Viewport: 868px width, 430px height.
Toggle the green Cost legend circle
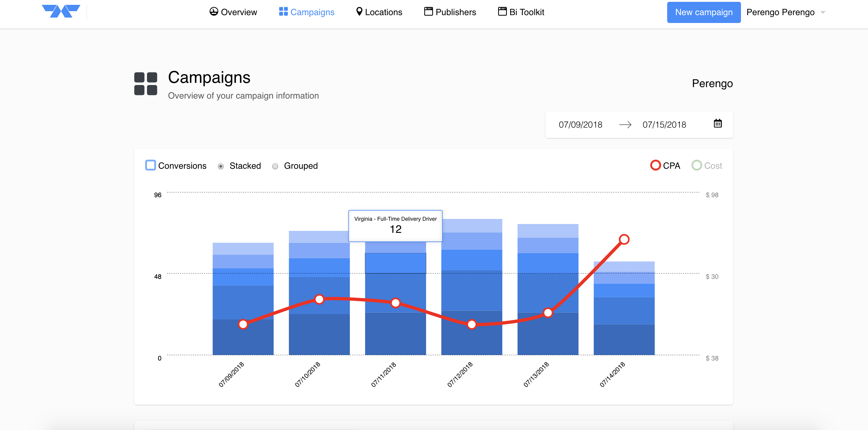pyautogui.click(x=697, y=165)
